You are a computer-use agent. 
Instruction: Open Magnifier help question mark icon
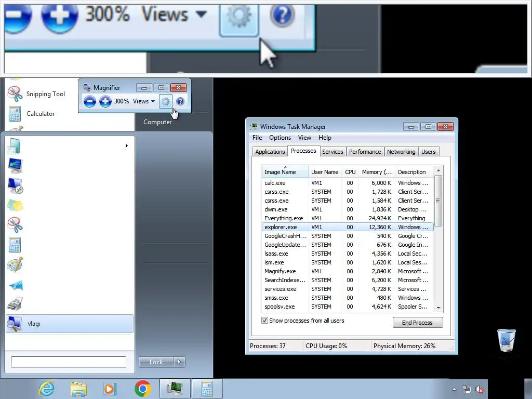click(x=180, y=101)
